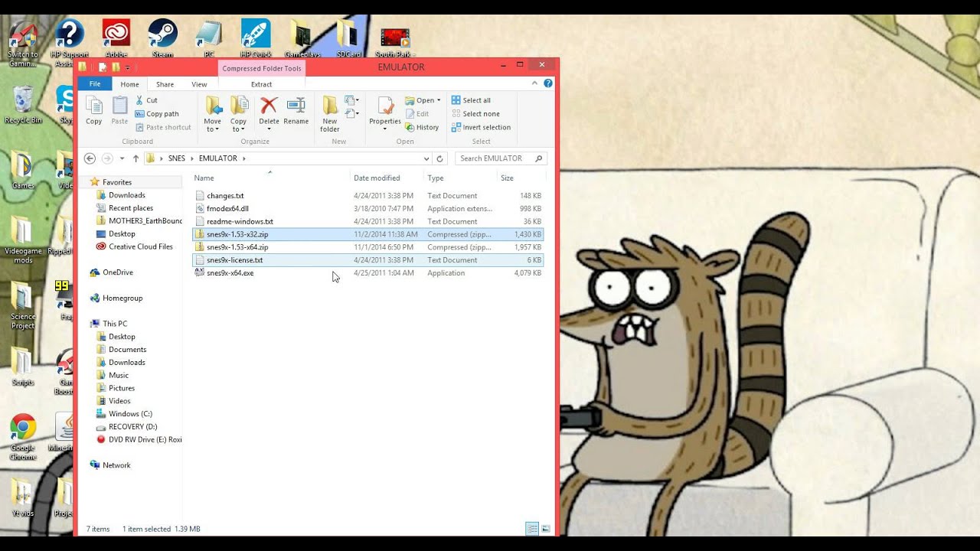Click SNES in the address bar breadcrumb
The image size is (980, 551).
[177, 158]
